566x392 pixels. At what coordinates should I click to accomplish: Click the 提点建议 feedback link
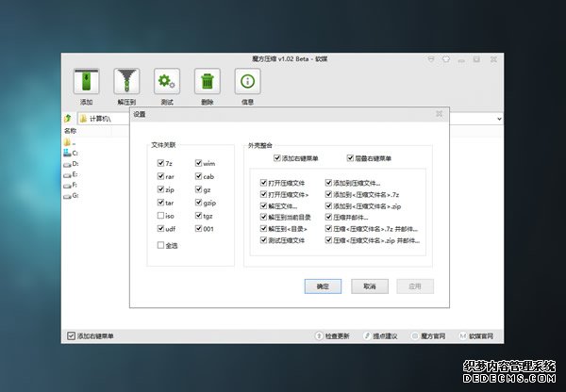point(380,336)
